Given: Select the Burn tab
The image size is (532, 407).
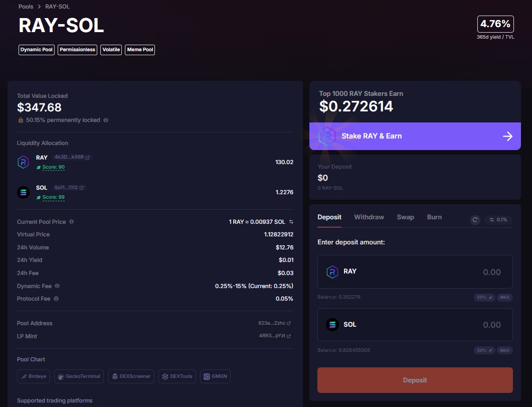Looking at the screenshot, I should [434, 217].
